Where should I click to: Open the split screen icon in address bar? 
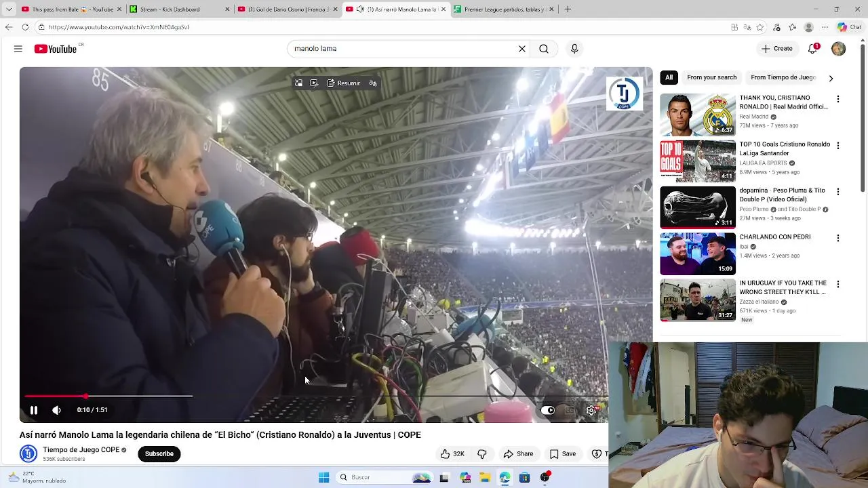(734, 27)
